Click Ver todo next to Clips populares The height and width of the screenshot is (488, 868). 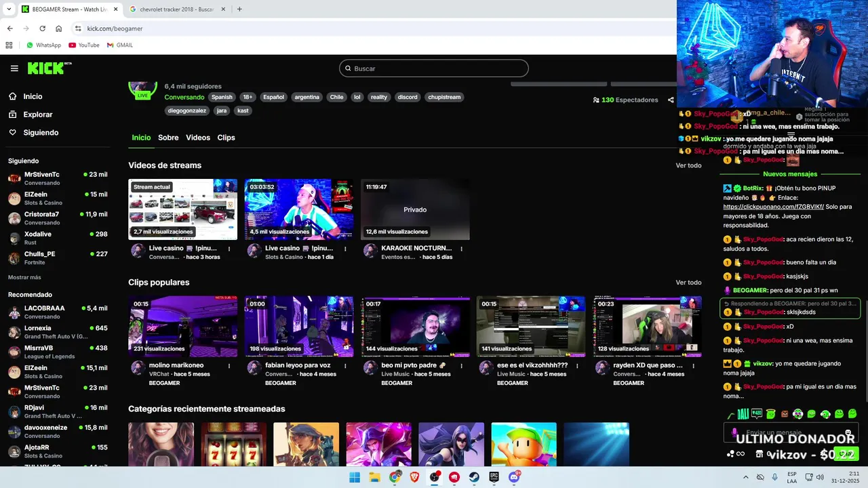688,283
